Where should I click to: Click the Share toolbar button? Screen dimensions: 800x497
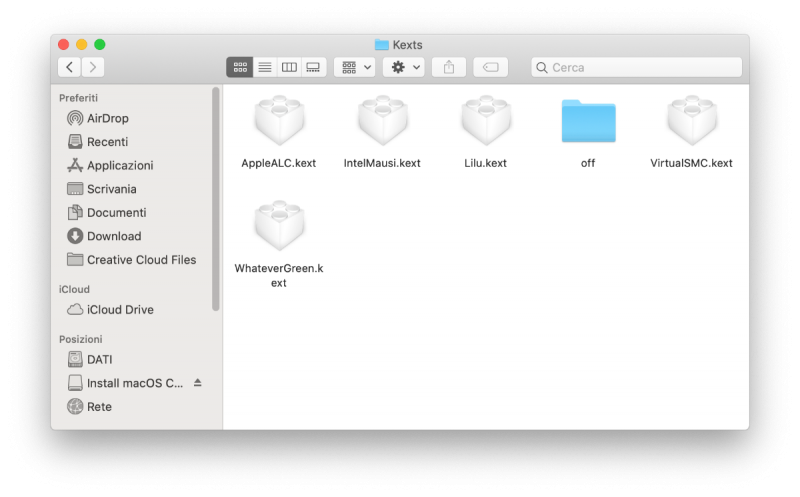point(449,67)
